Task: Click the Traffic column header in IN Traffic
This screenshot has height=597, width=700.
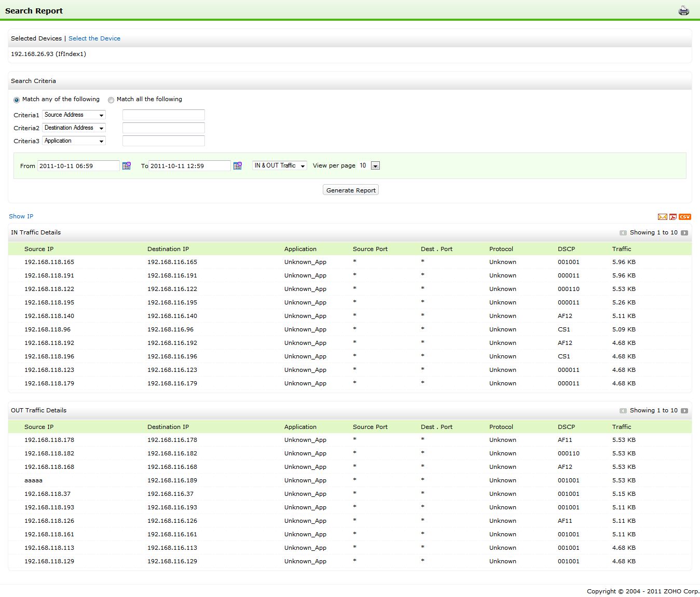Action: coord(622,249)
